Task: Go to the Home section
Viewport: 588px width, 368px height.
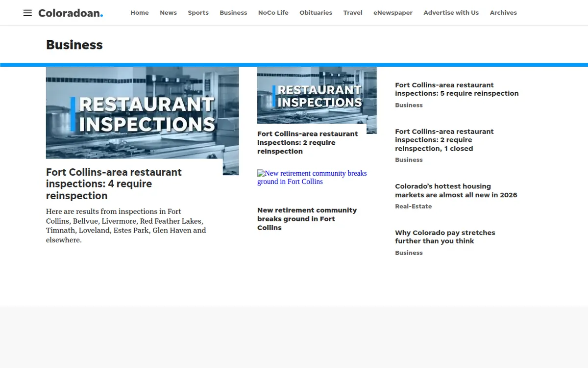Action: 140,13
